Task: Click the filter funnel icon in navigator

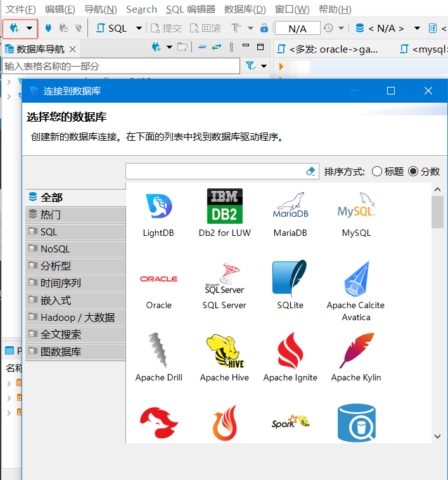Action: (x=251, y=66)
